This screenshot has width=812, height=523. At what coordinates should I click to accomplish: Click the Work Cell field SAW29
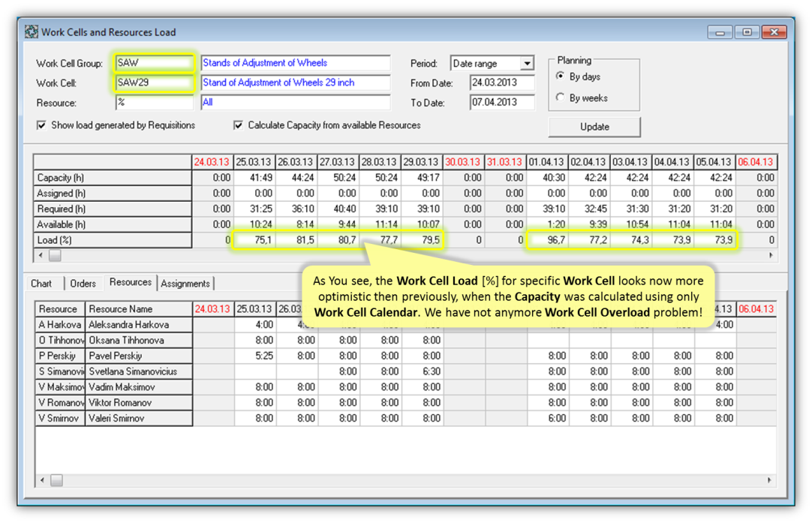[154, 83]
